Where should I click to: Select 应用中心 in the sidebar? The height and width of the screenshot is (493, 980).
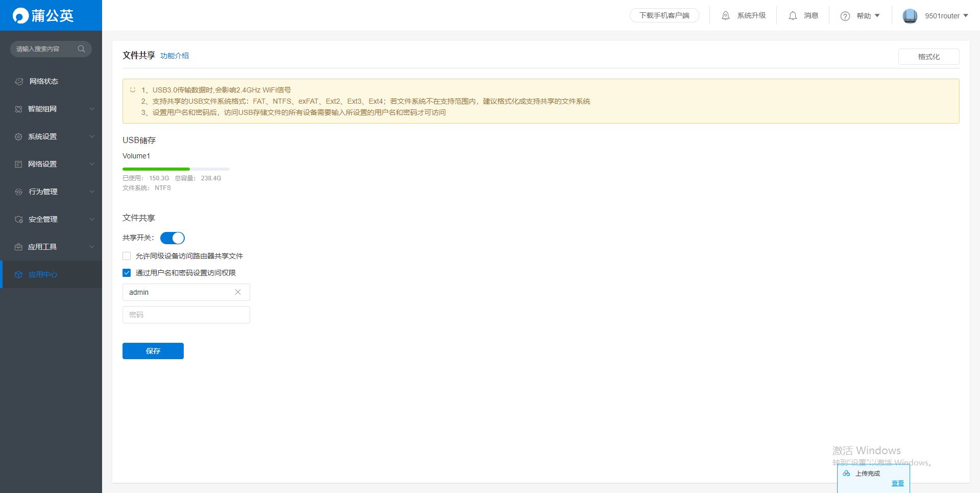43,274
